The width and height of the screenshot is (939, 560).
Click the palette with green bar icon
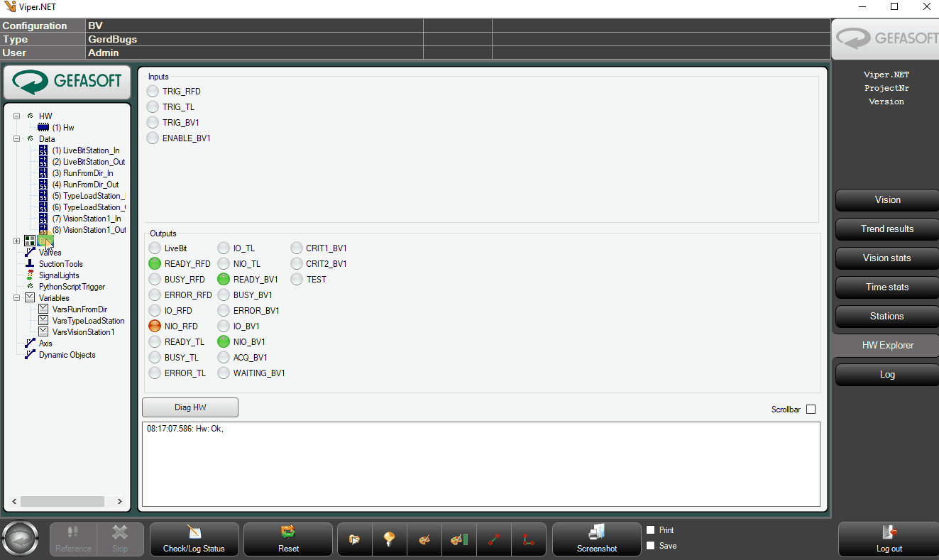pyautogui.click(x=459, y=539)
